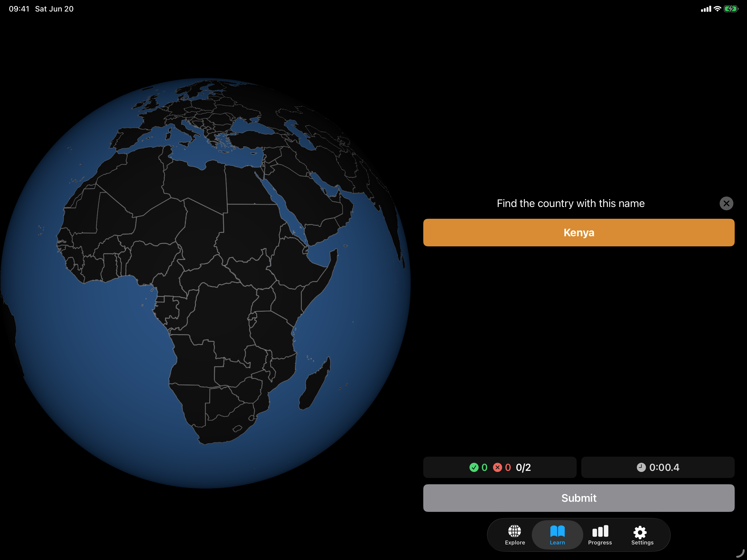Tap the orange Kenya name banner
The image size is (747, 560).
pos(579,232)
